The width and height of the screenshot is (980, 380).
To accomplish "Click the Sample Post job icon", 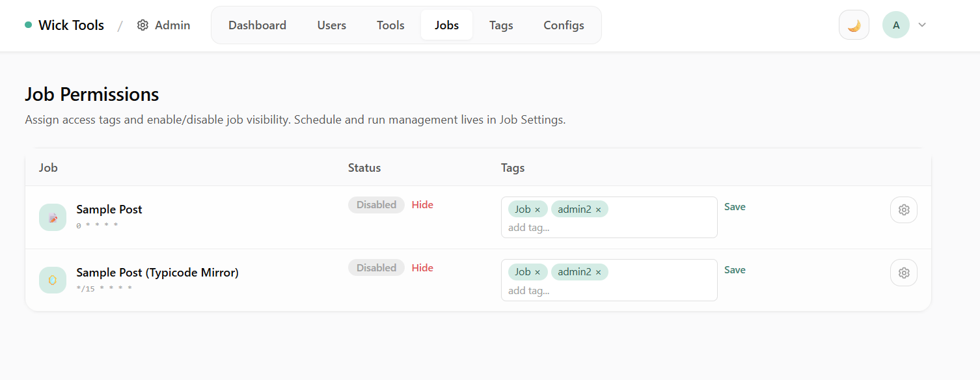I will [x=53, y=217].
